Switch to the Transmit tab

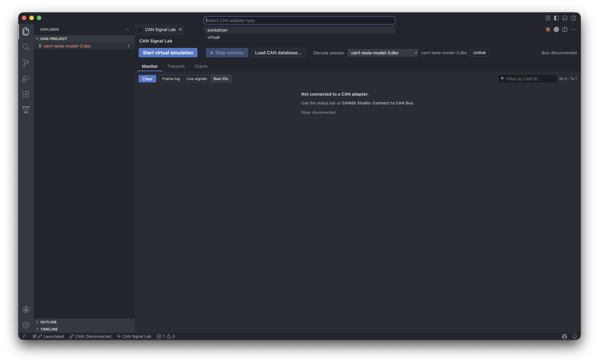click(176, 66)
